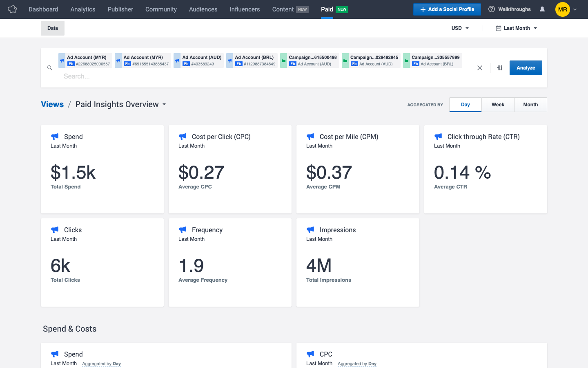
Task: Keep Day aggregation selected
Action: pyautogui.click(x=465, y=105)
